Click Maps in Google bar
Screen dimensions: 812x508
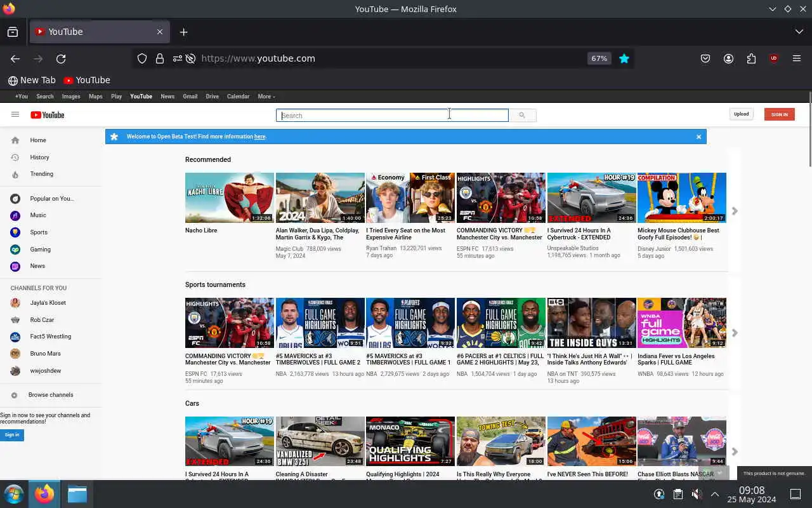(x=96, y=97)
